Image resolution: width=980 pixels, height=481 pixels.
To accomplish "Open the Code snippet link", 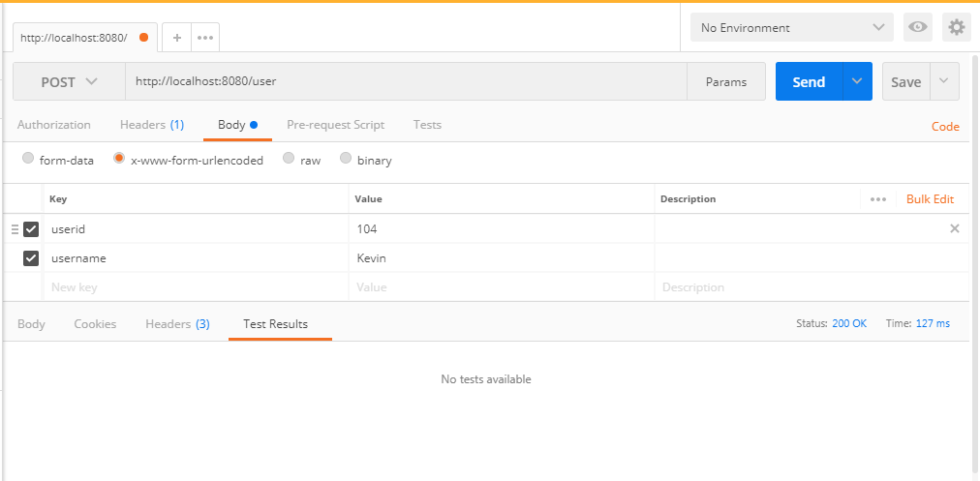I will [x=945, y=127].
